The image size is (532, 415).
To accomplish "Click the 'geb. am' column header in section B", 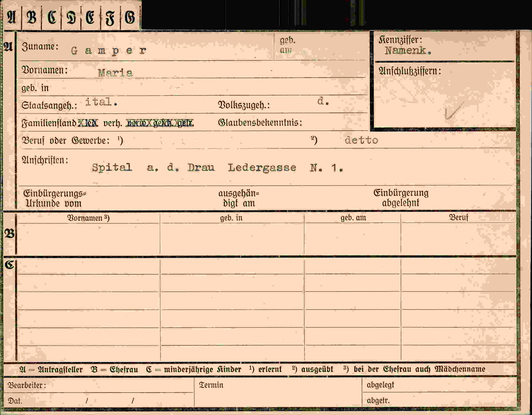I will tap(353, 218).
